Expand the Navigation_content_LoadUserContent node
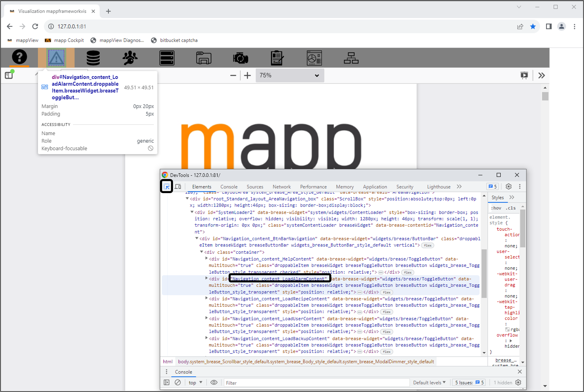Image resolution: width=584 pixels, height=392 pixels. [206, 318]
